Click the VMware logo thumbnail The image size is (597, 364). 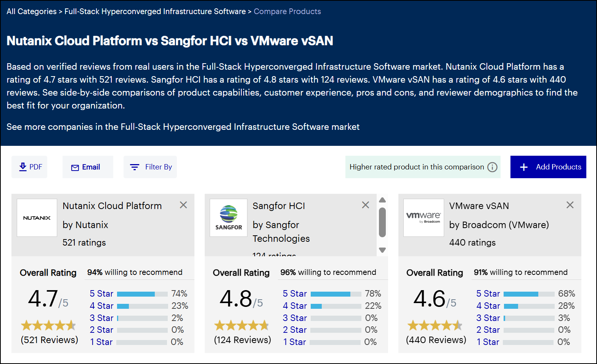click(424, 218)
